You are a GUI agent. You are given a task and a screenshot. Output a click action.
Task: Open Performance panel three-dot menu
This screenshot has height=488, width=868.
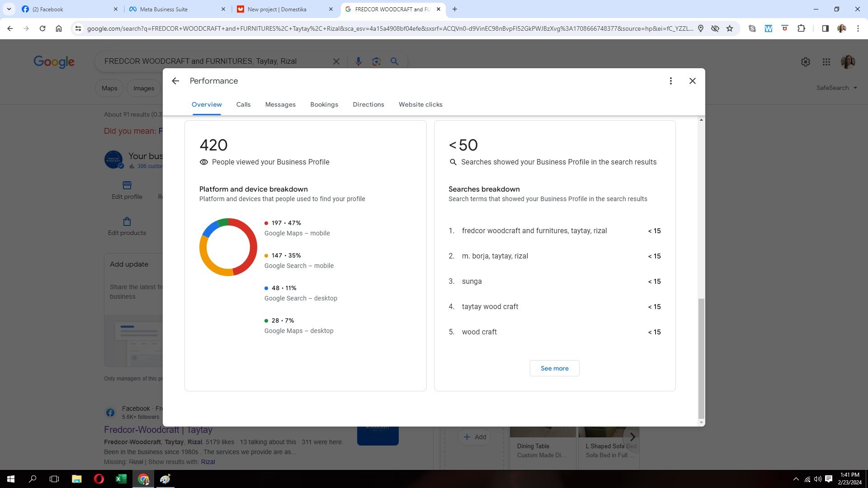pos(671,81)
